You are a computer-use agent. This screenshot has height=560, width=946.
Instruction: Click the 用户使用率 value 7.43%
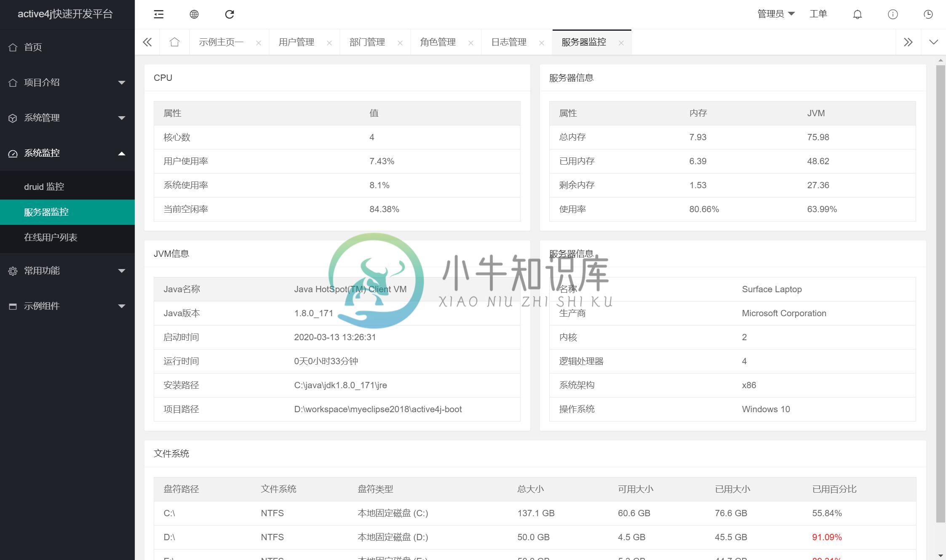(x=382, y=161)
